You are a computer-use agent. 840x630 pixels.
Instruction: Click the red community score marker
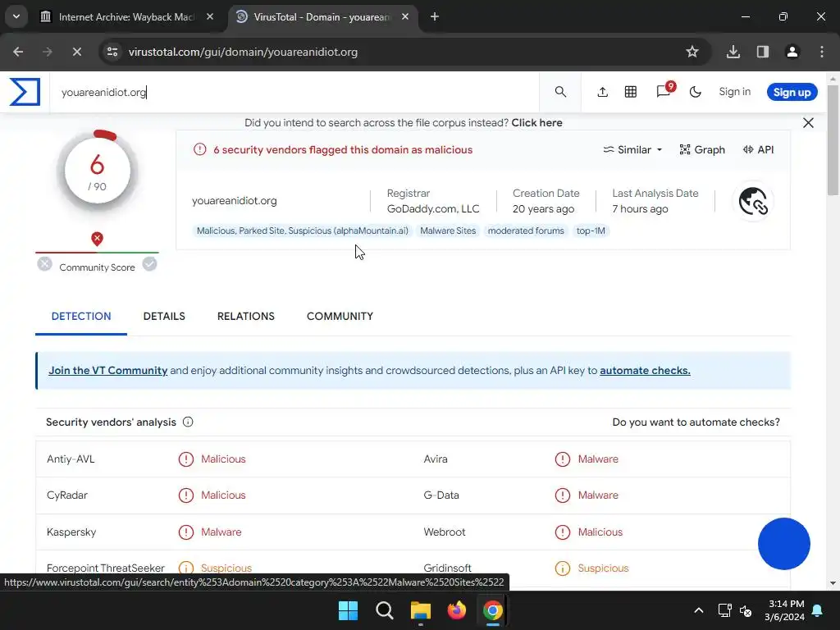click(x=97, y=239)
